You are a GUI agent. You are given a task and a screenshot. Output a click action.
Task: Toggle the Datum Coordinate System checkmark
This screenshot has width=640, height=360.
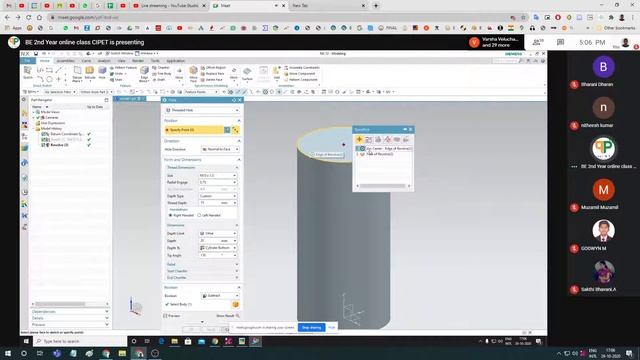click(x=89, y=134)
